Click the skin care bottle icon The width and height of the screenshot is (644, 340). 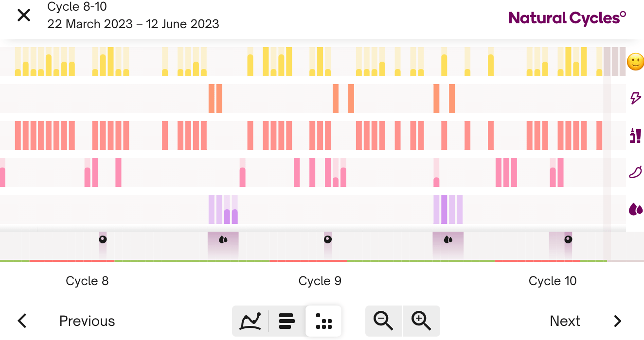click(x=635, y=136)
